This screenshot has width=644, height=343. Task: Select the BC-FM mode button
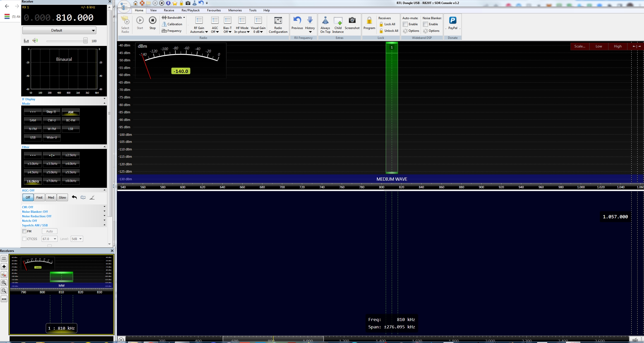click(70, 120)
